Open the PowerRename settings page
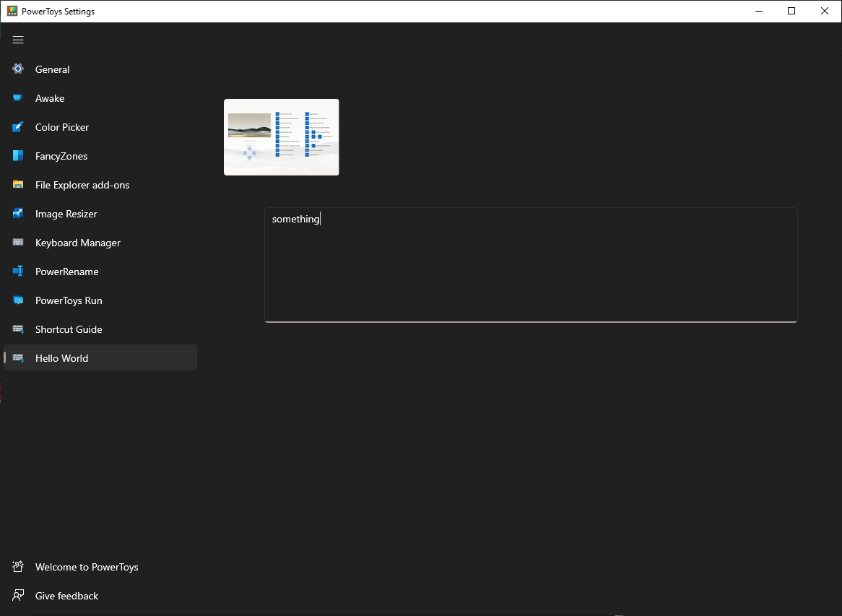The width and height of the screenshot is (842, 616). click(x=66, y=272)
